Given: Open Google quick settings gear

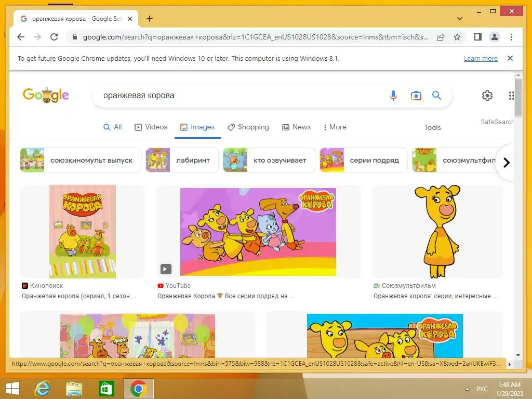Looking at the screenshot, I should coord(487,96).
